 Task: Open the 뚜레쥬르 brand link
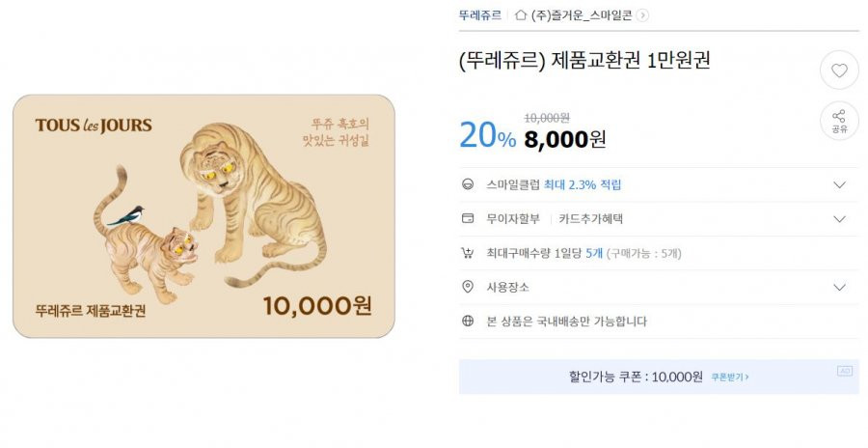pyautogui.click(x=480, y=15)
